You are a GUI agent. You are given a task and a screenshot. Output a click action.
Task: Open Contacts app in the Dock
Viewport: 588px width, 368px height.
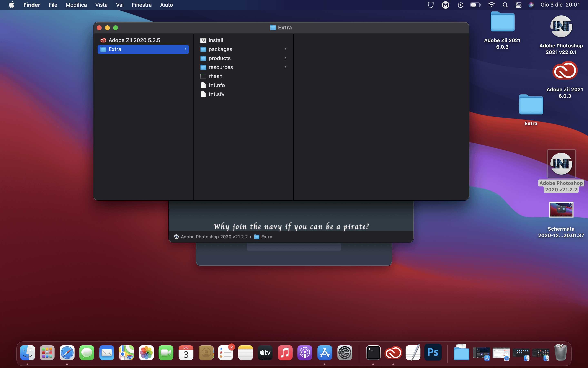[206, 352]
